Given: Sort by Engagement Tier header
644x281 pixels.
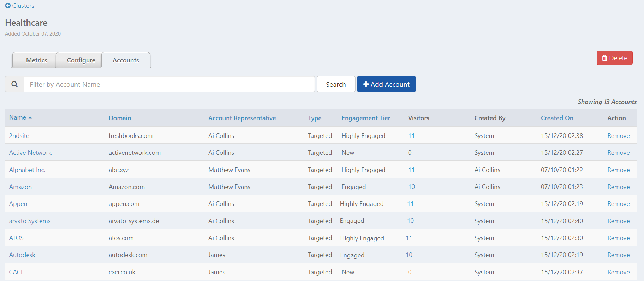Looking at the screenshot, I should pos(366,118).
